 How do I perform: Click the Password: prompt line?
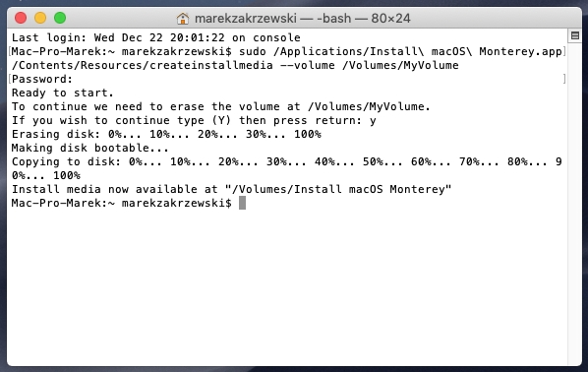pos(42,79)
